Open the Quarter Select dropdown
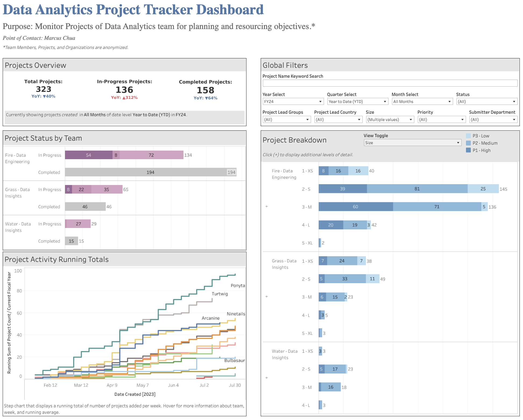Viewport: 523px width, 420px height. click(x=357, y=102)
